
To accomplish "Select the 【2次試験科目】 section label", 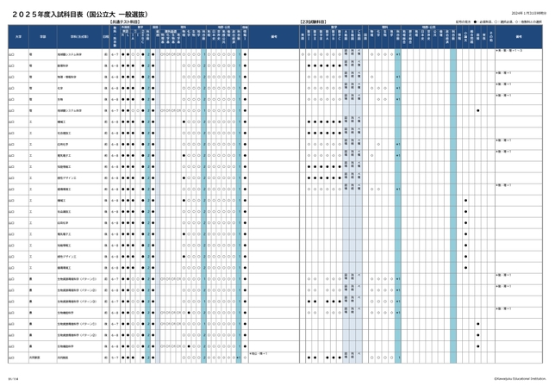I will (x=312, y=20).
